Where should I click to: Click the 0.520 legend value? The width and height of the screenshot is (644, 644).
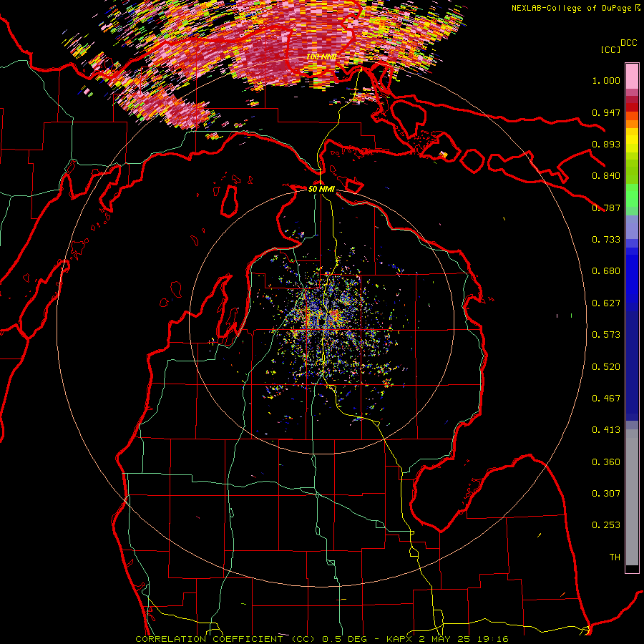[x=606, y=367]
